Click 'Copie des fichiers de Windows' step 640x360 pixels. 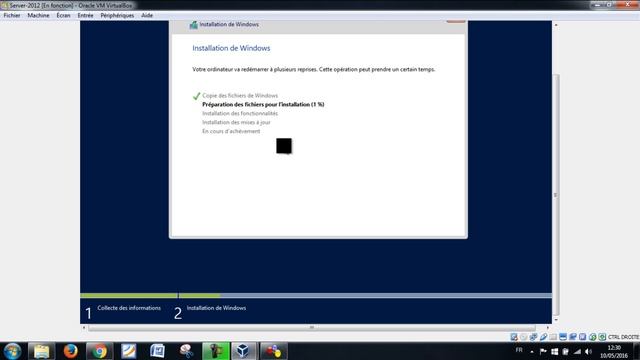pos(240,96)
